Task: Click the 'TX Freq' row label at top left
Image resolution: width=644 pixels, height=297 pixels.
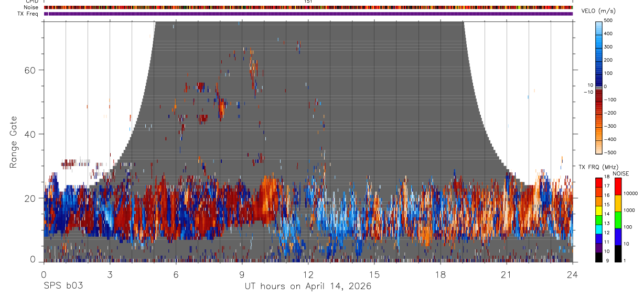Action: 28,14
